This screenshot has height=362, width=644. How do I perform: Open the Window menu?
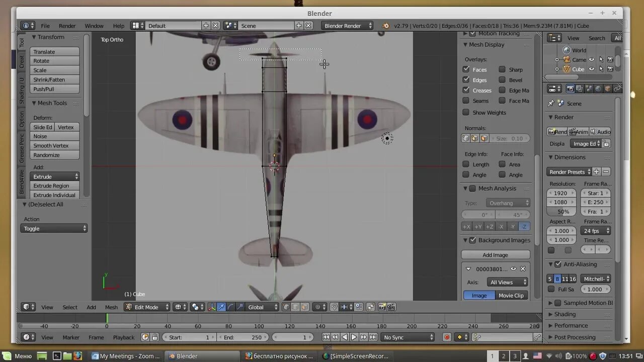tap(94, 26)
